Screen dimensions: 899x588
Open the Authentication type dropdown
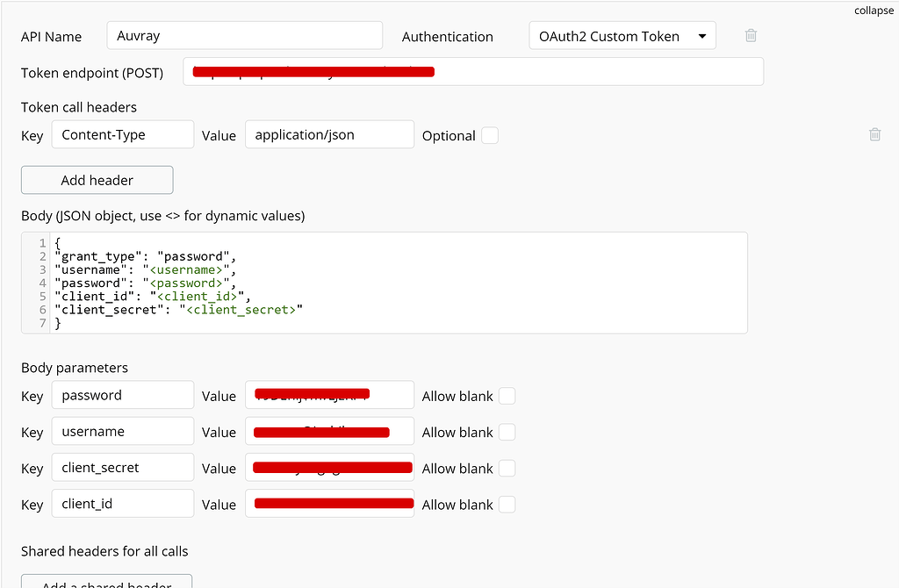(x=622, y=36)
